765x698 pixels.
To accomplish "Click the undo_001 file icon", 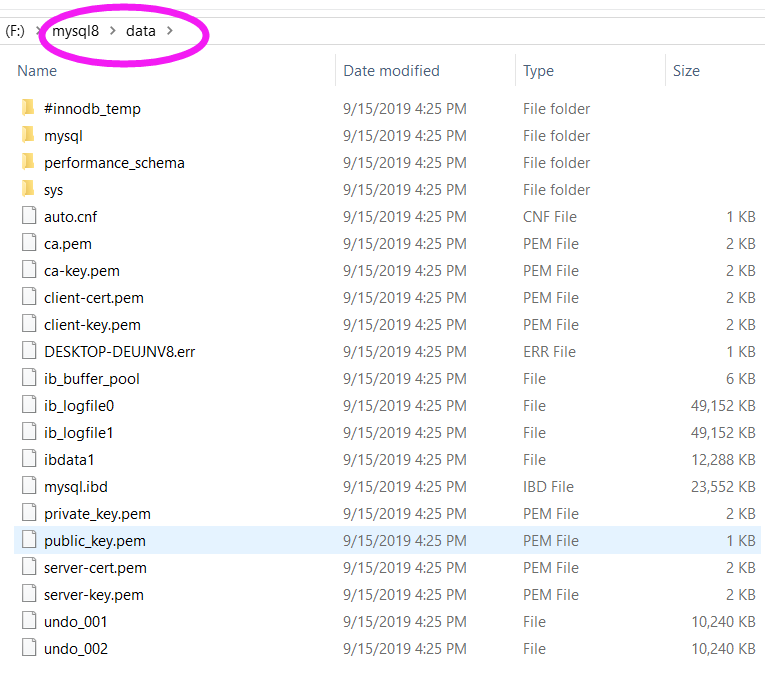I will 27,621.
